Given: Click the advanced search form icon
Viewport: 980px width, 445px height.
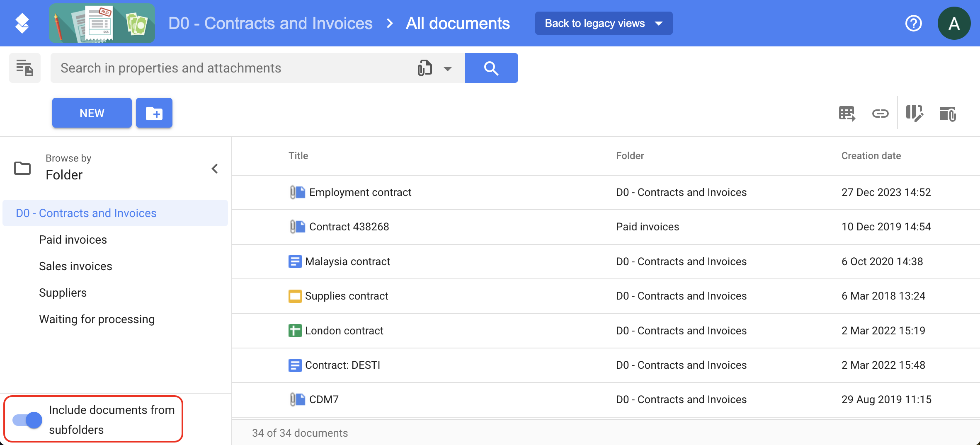Looking at the screenshot, I should pos(25,68).
